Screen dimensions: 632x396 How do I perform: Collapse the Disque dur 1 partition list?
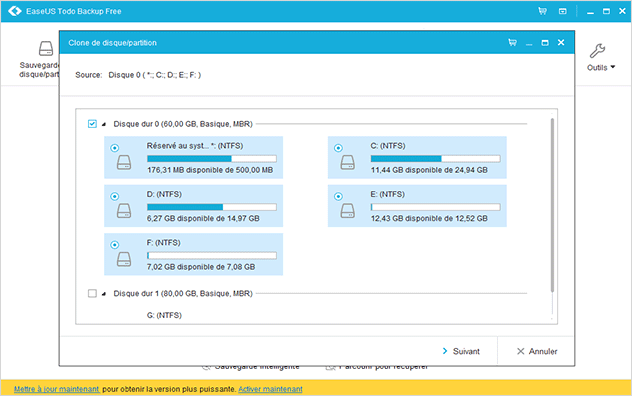[104, 294]
